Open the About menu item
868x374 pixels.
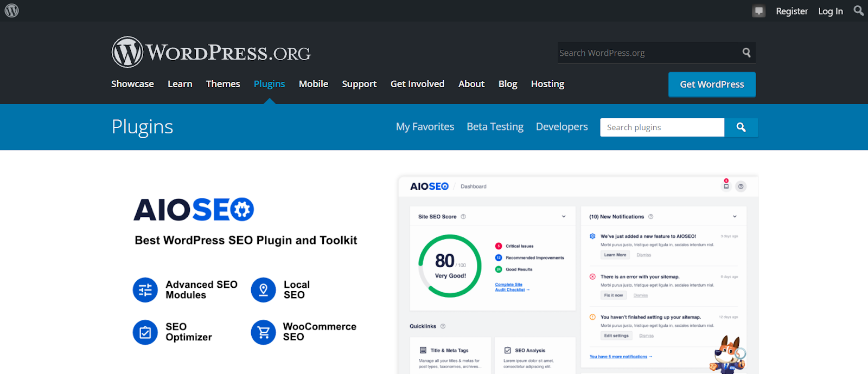point(471,84)
